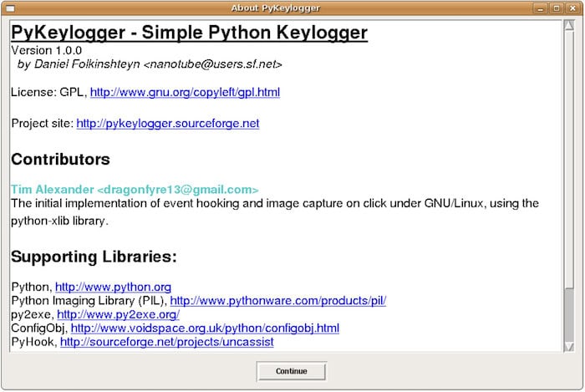Open the voidspace ConfigObj link
Screen dimensions: 585x392
point(205,328)
